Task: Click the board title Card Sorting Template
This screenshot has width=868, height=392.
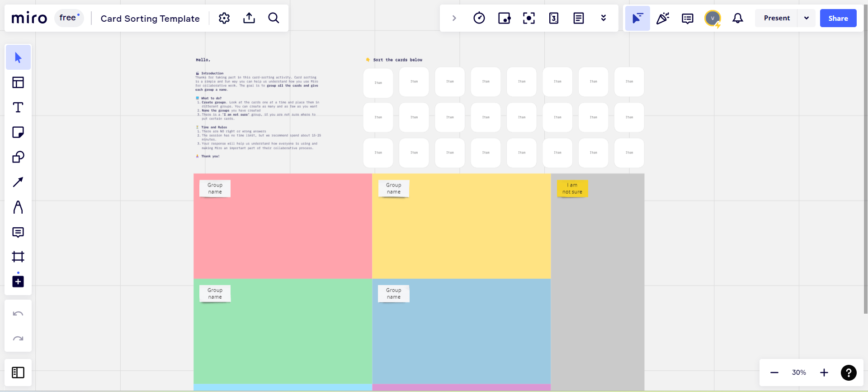Action: [150, 19]
